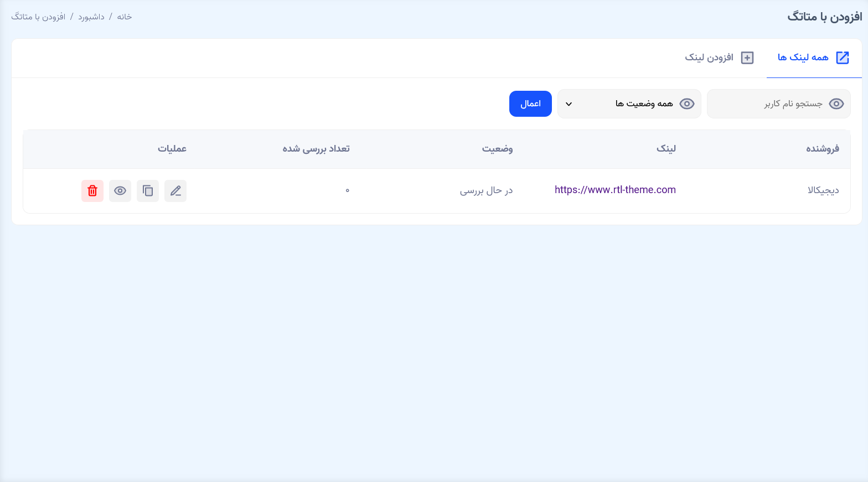Go to خانه in the breadcrumb
This screenshot has width=868, height=482.
point(124,17)
